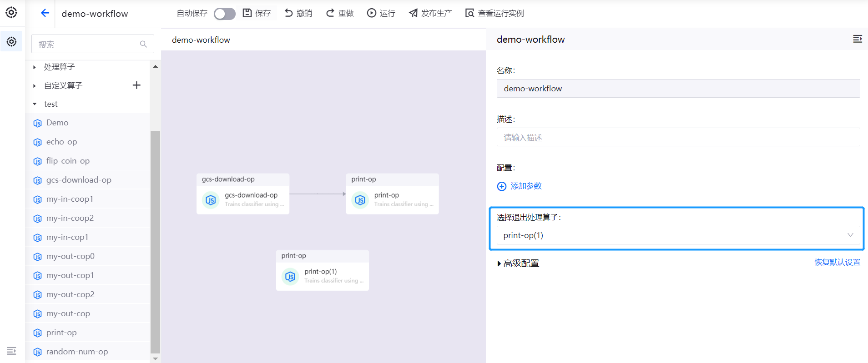868x363 pixels.
Task: Toggle the 自动保存 auto-save switch
Action: click(224, 14)
